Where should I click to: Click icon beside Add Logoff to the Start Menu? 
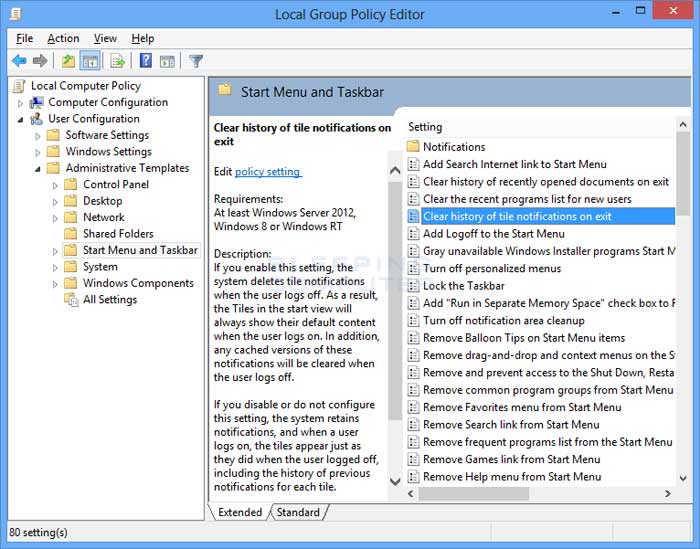coord(413,233)
